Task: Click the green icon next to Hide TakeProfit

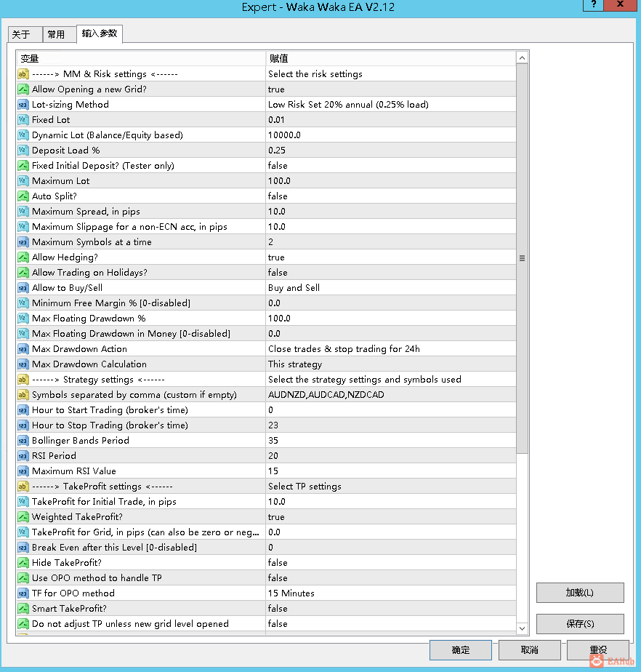Action: point(23,563)
